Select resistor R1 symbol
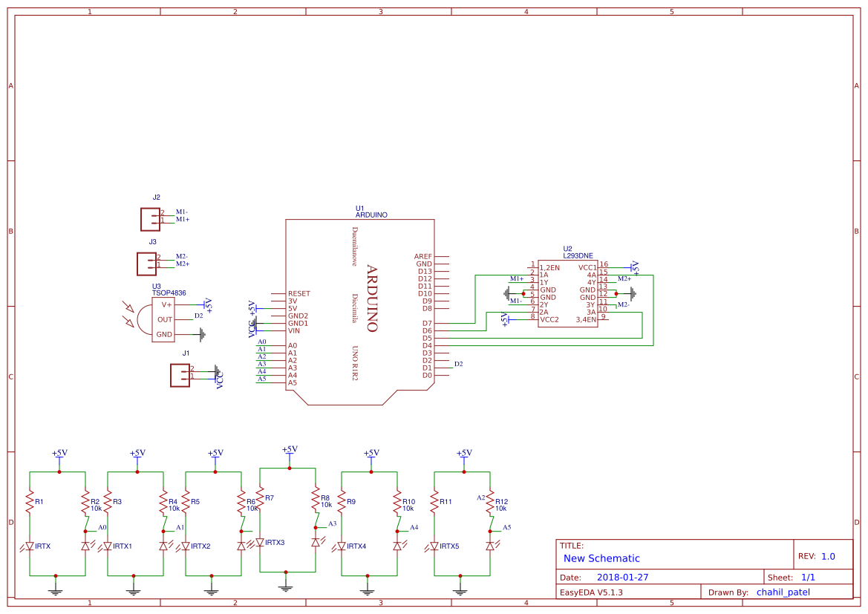Viewport: 868px width, 614px height. click(x=30, y=503)
